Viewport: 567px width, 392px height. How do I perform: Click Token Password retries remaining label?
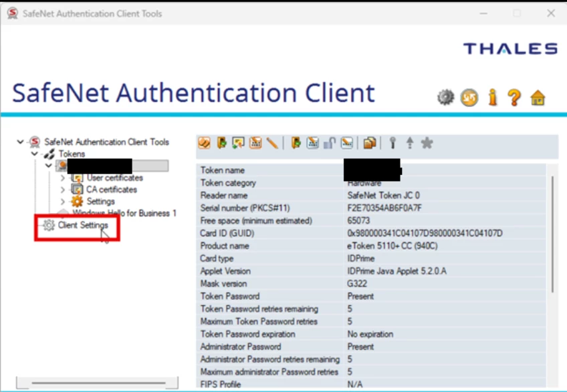click(259, 309)
